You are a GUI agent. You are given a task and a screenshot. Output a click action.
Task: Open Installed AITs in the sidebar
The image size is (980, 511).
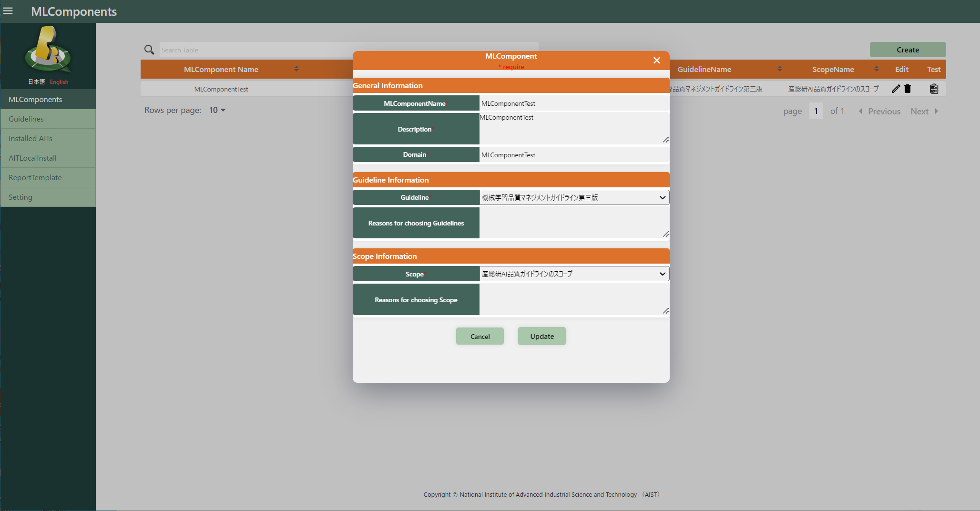coord(31,138)
